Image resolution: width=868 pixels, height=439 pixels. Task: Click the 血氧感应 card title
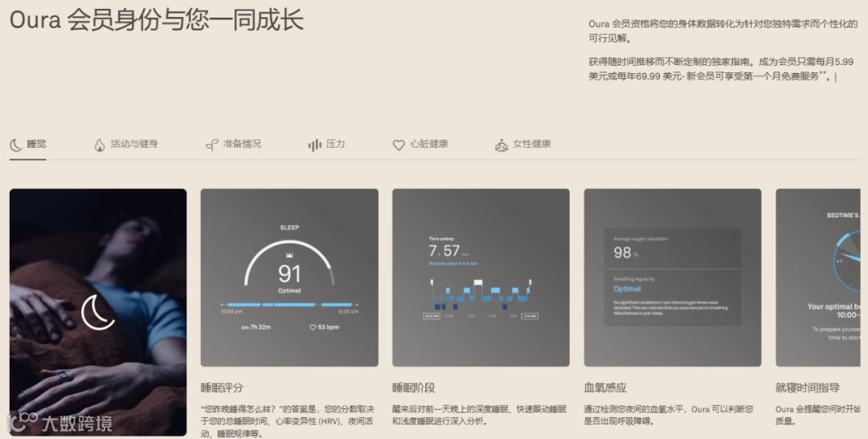605,388
